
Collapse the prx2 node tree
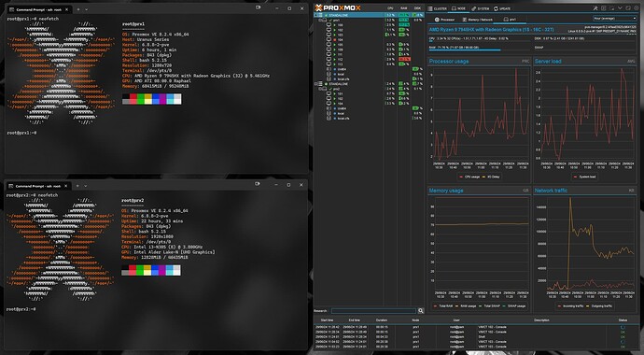pyautogui.click(x=319, y=89)
